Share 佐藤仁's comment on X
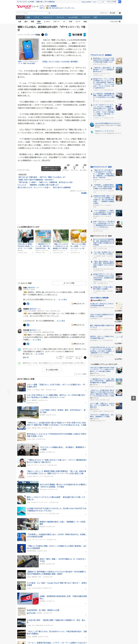Viewport: 138px width, 644px height. [x=24, y=304]
